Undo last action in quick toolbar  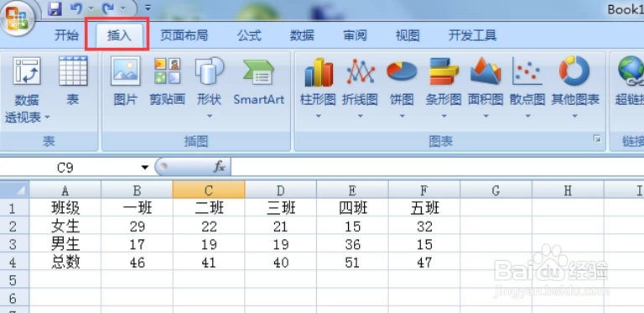click(x=76, y=8)
